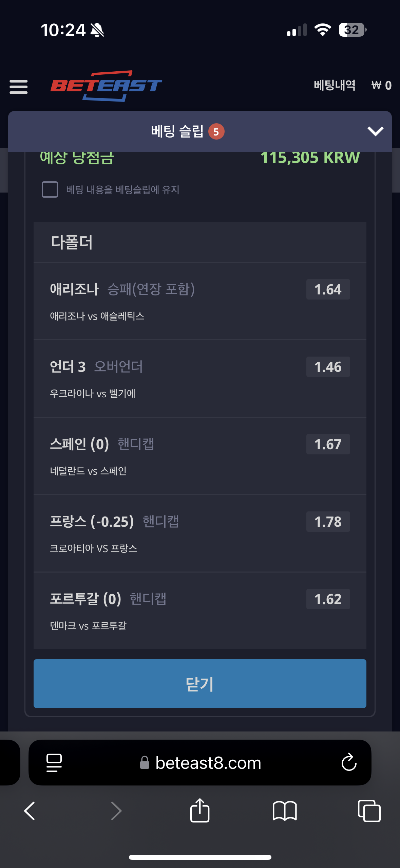This screenshot has height=868, width=400.
Task: Reload the page in Safari
Action: click(349, 763)
